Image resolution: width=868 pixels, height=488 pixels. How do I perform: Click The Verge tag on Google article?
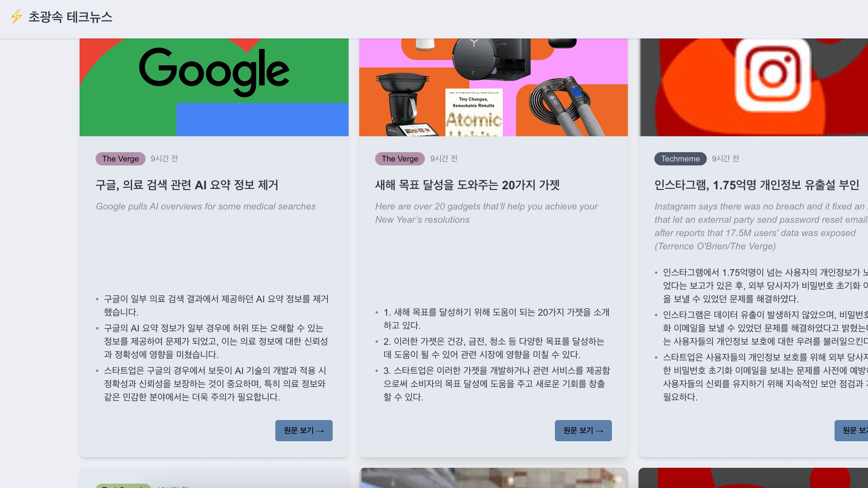[x=120, y=158]
